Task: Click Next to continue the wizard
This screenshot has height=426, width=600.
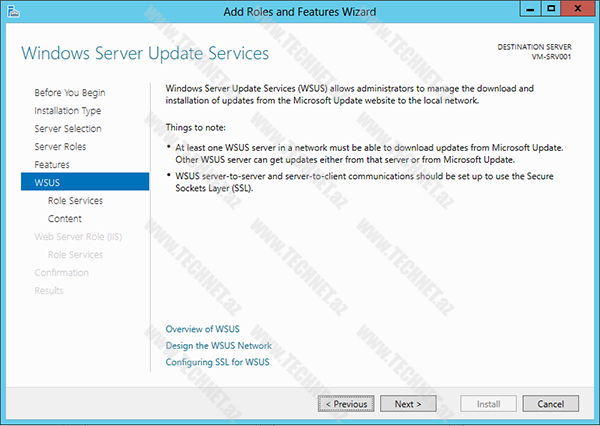Action: [x=408, y=404]
